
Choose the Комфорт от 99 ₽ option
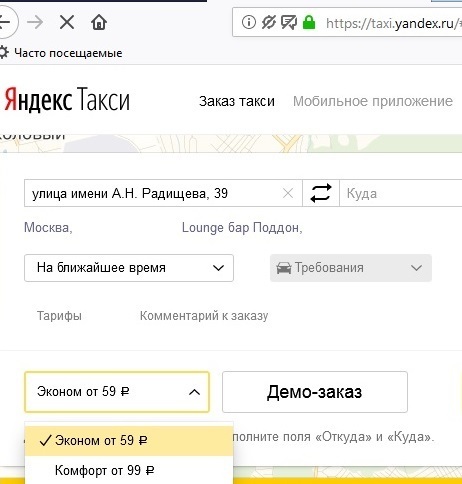tap(129, 470)
